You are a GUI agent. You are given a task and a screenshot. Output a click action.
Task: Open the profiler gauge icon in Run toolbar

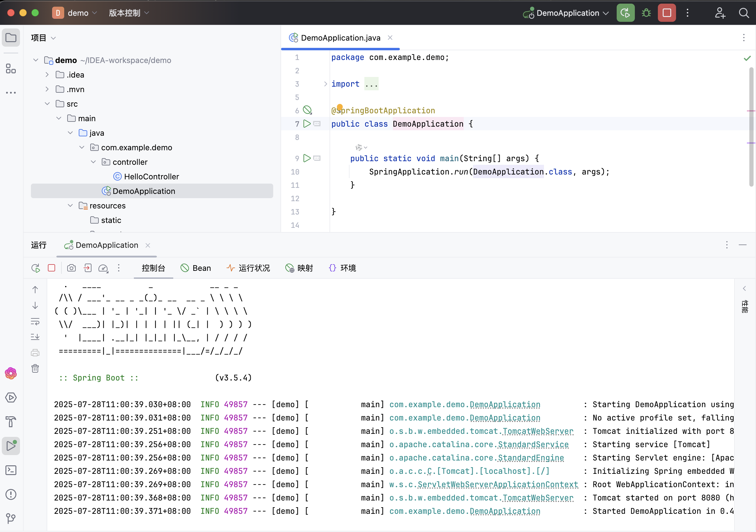coord(103,268)
